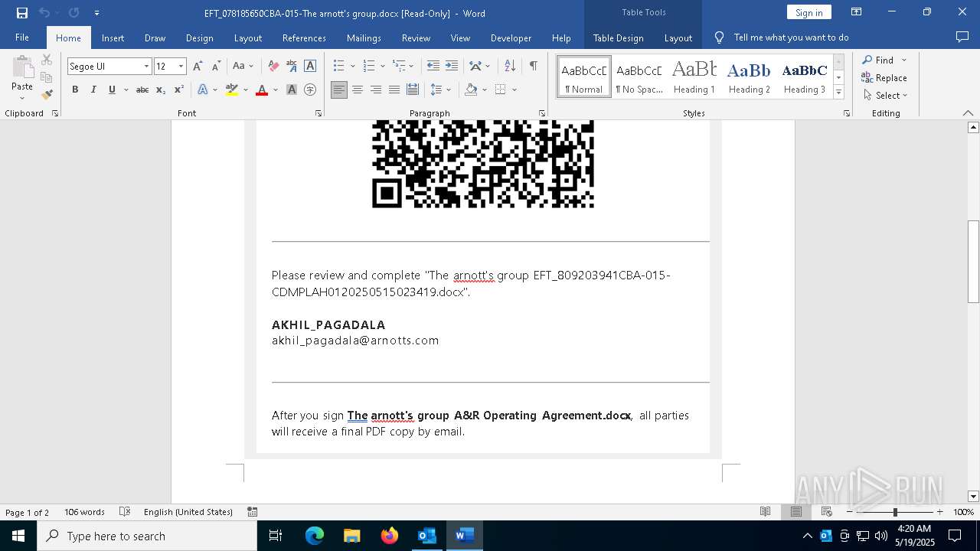Open File Explorer from the taskbar
This screenshot has height=551, width=980.
point(351,536)
